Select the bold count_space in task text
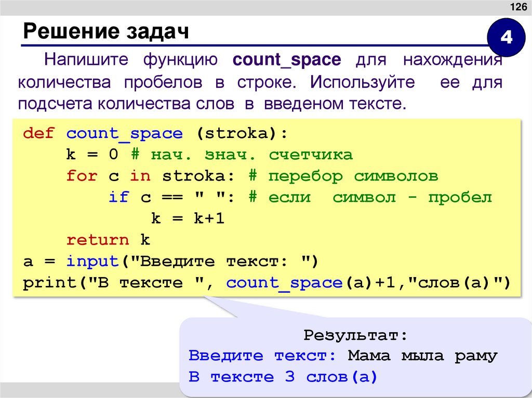532x398 pixels. pyautogui.click(x=287, y=60)
